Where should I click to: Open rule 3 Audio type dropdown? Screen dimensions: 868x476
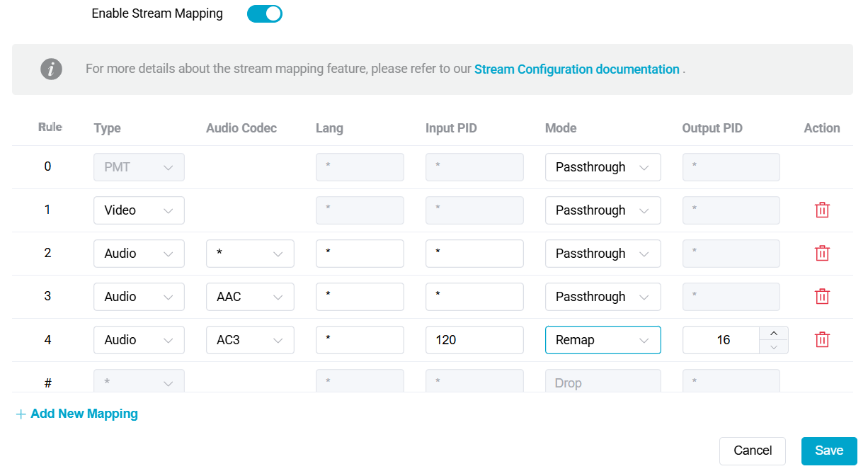(139, 297)
